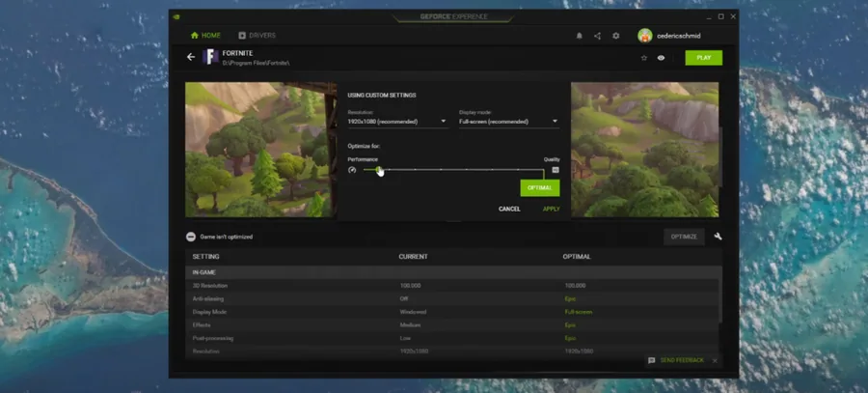868x393 pixels.
Task: Click the Optimal button
Action: [540, 188]
